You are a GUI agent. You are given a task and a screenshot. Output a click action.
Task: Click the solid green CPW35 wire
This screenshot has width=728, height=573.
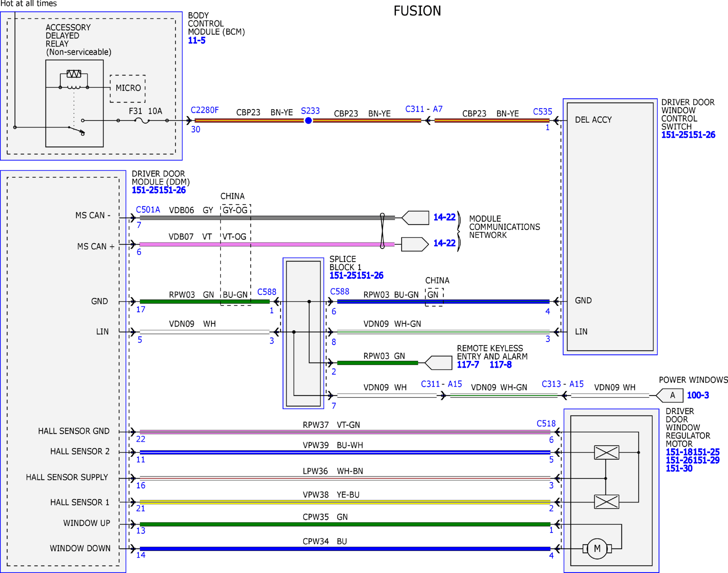345,524
